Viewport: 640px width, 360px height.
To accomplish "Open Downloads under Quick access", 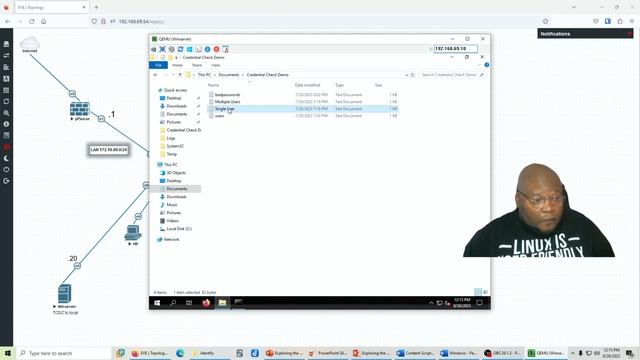I will point(176,106).
